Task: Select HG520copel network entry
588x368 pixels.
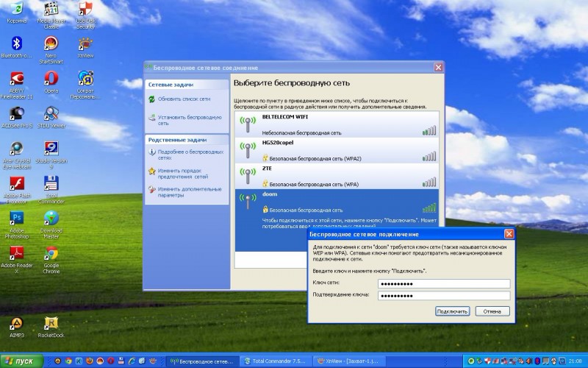Action: click(337, 150)
